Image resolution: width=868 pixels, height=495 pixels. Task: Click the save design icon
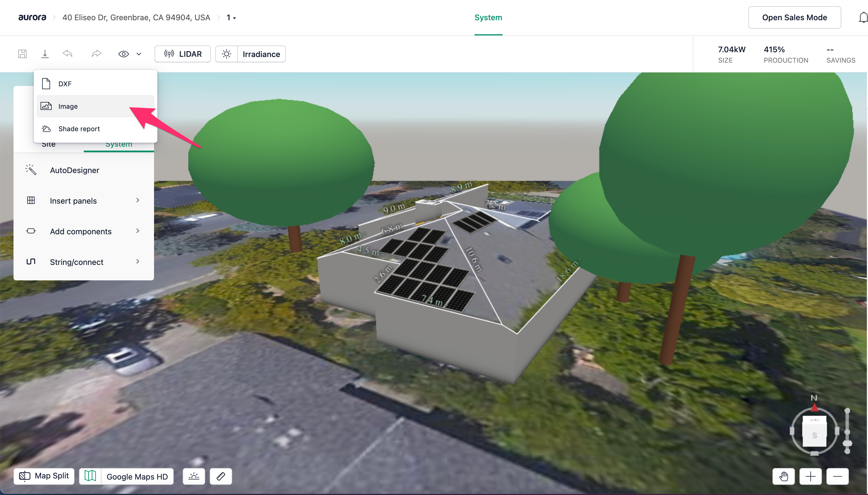(x=22, y=54)
